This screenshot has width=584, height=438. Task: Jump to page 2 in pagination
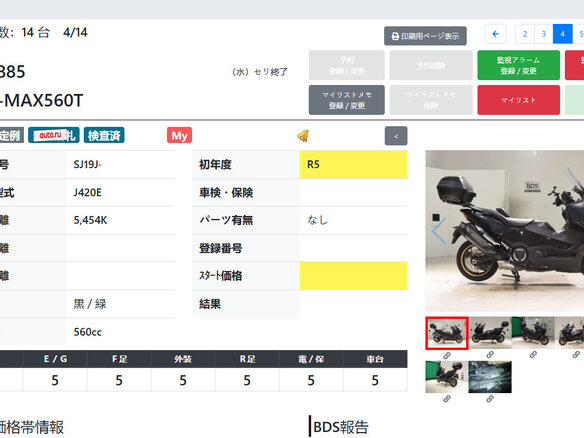525,34
